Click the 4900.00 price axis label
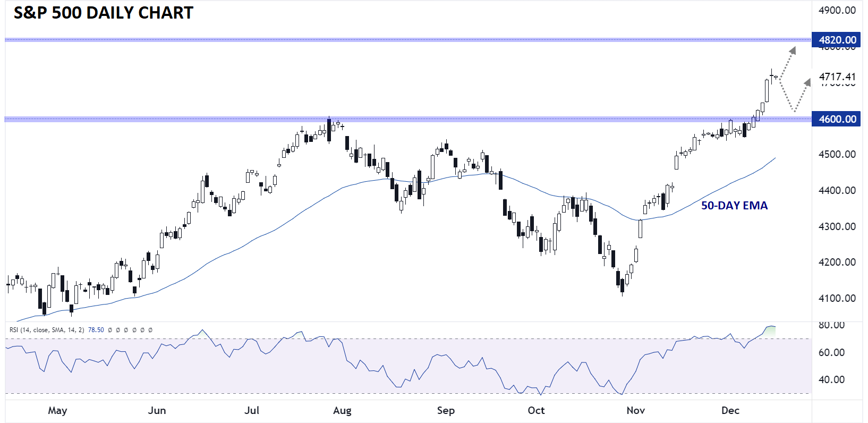868x423 pixels. [x=837, y=10]
